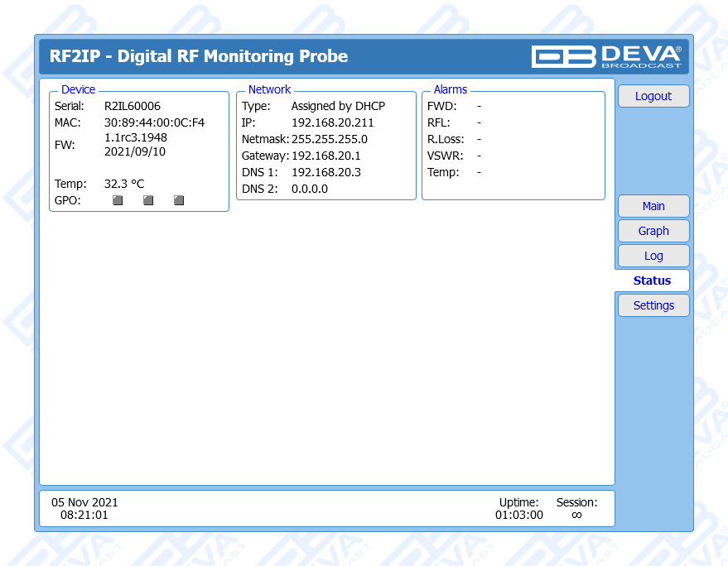The height and width of the screenshot is (566, 728).
Task: Switch to the Graph tab
Action: click(653, 231)
